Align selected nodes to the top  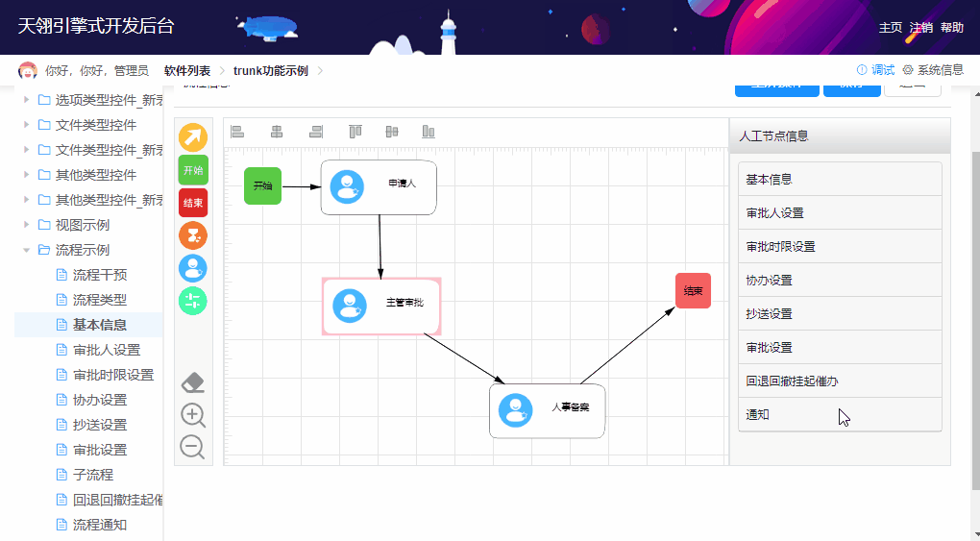355,132
